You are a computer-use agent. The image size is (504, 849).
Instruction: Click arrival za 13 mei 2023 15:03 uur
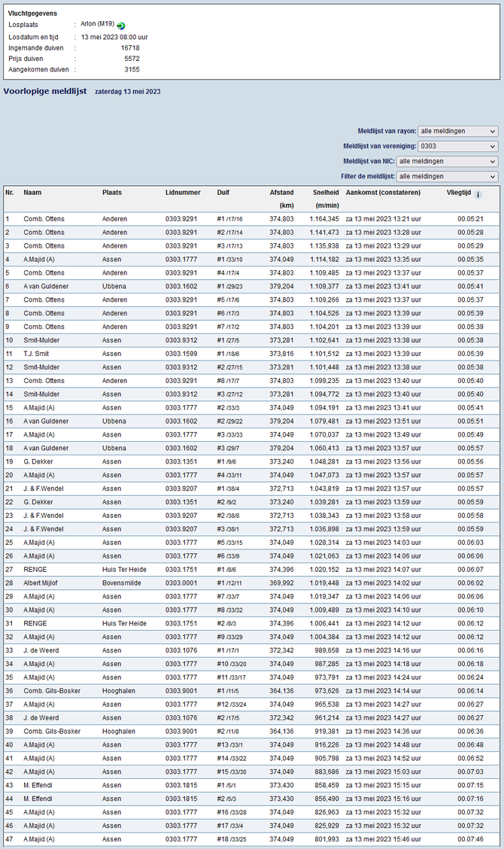pos(384,772)
